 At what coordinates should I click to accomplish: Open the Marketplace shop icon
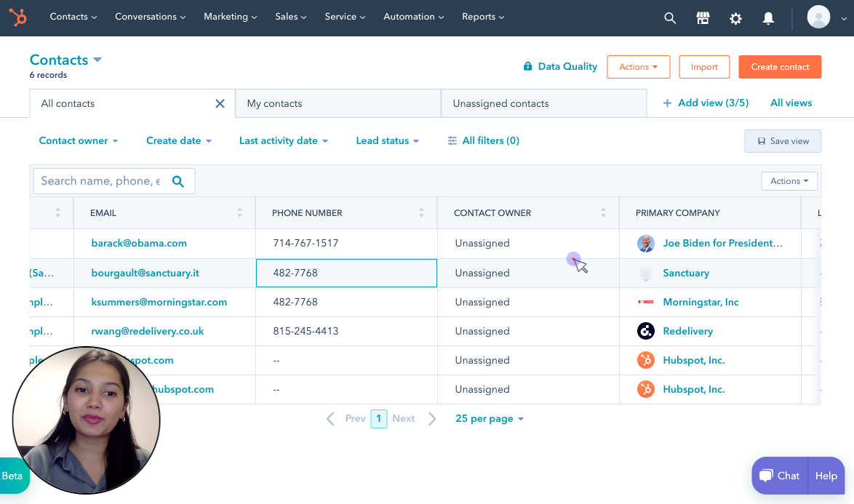pos(703,18)
